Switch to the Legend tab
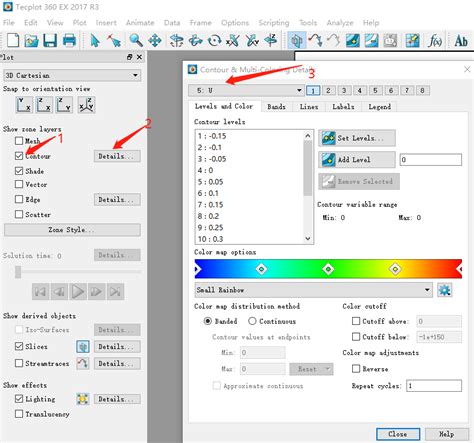Screen dimensions: 474x443 pyautogui.click(x=379, y=107)
